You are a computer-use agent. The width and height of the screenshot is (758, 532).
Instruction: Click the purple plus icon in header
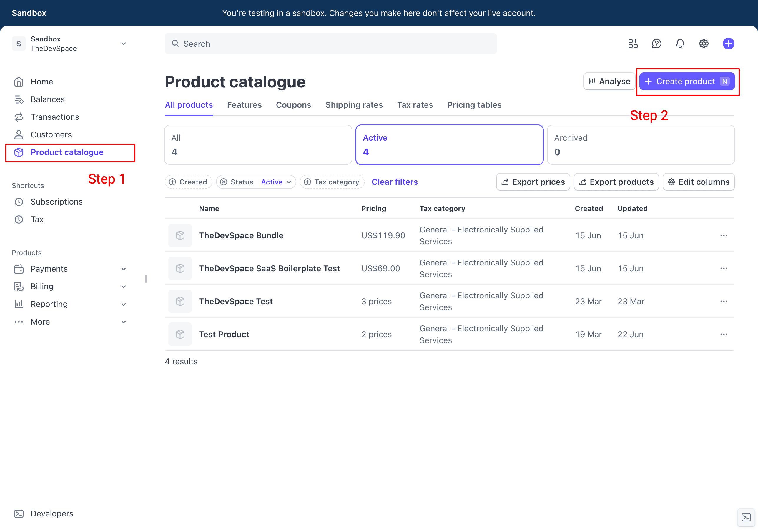pyautogui.click(x=728, y=43)
